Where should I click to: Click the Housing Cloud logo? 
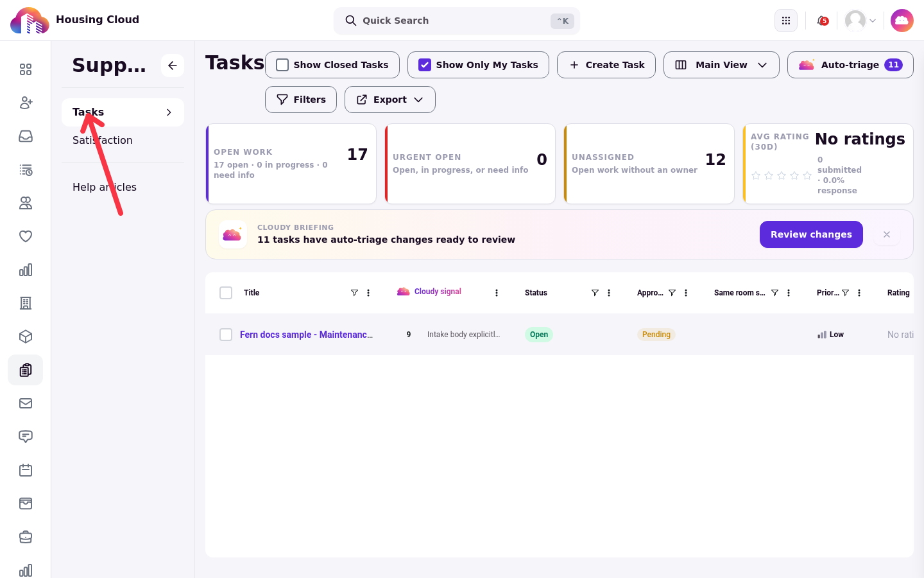[x=30, y=21]
